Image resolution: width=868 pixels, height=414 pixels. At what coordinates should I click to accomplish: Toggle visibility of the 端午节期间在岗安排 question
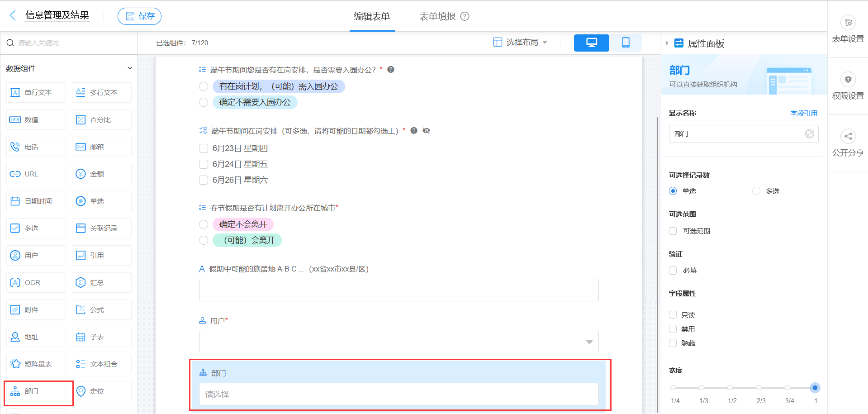click(x=426, y=130)
